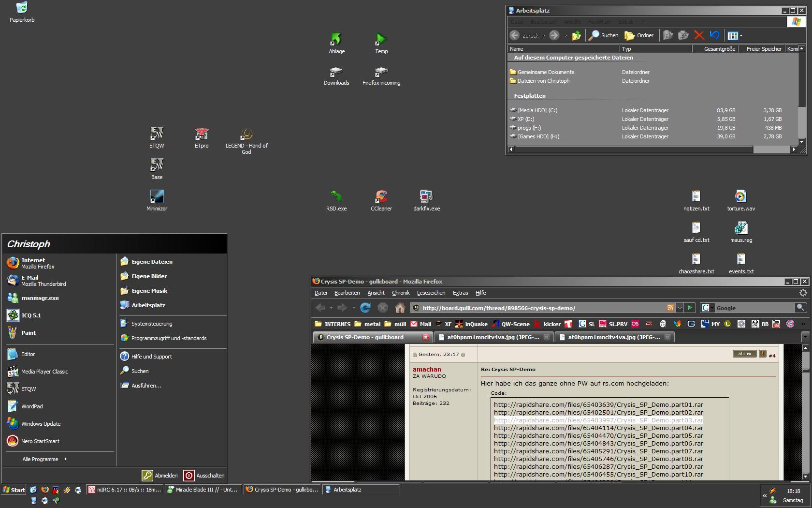Select the torture.wav file icon
This screenshot has width=812, height=508.
741,200
